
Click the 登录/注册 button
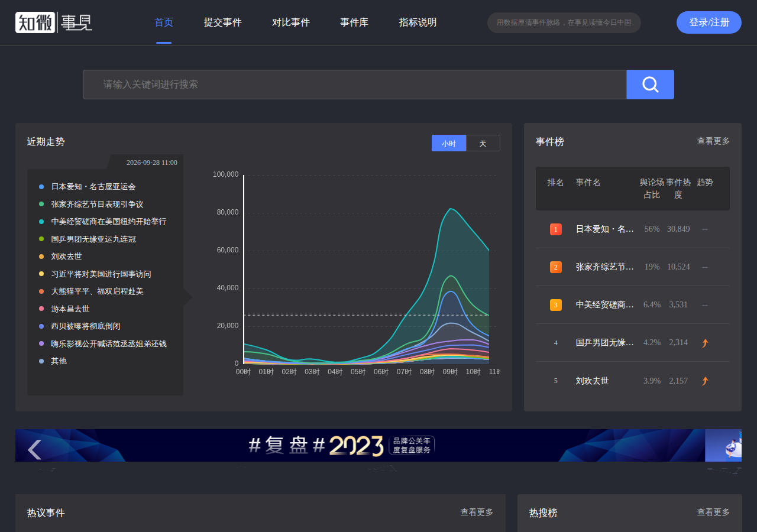(709, 22)
